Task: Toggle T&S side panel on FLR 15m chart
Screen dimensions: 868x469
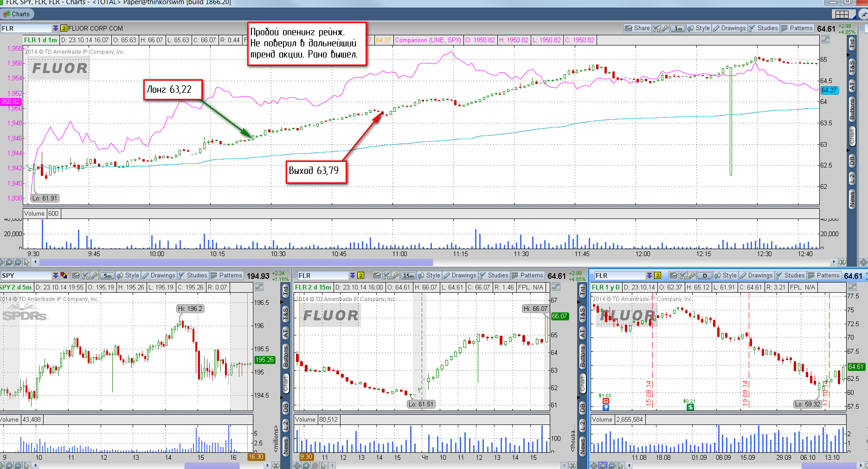Action: pyautogui.click(x=583, y=314)
